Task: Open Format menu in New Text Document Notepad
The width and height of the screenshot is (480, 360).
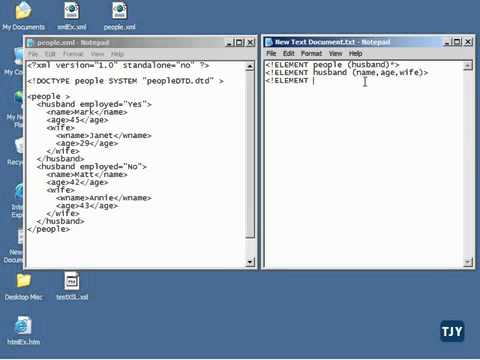Action: 311,53
